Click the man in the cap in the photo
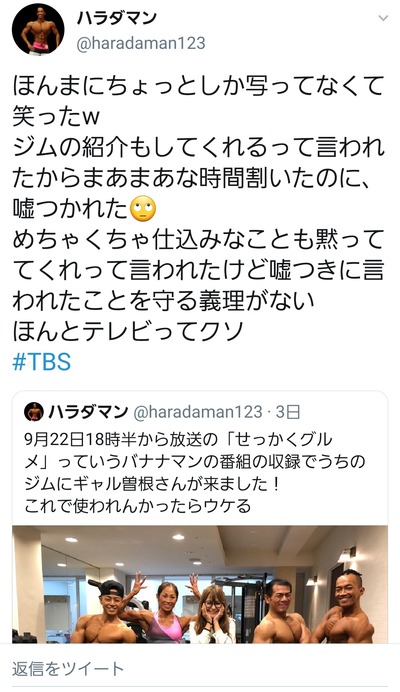The width and height of the screenshot is (400, 692). click(x=104, y=612)
